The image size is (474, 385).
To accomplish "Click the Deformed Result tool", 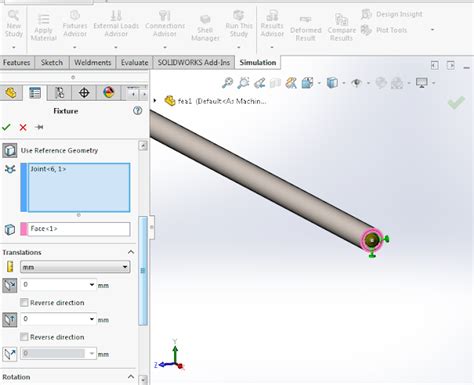I will coord(305,29).
